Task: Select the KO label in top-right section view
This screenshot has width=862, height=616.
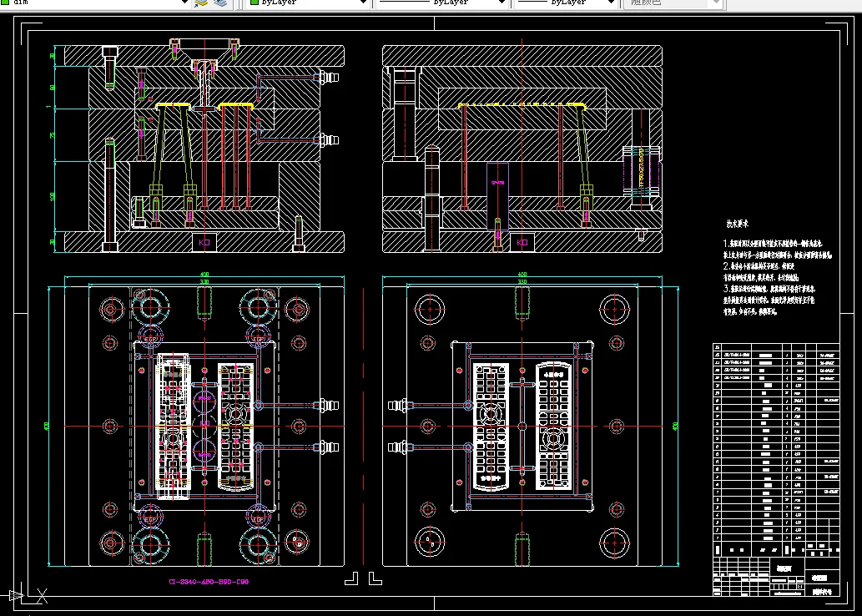Action: coord(522,242)
